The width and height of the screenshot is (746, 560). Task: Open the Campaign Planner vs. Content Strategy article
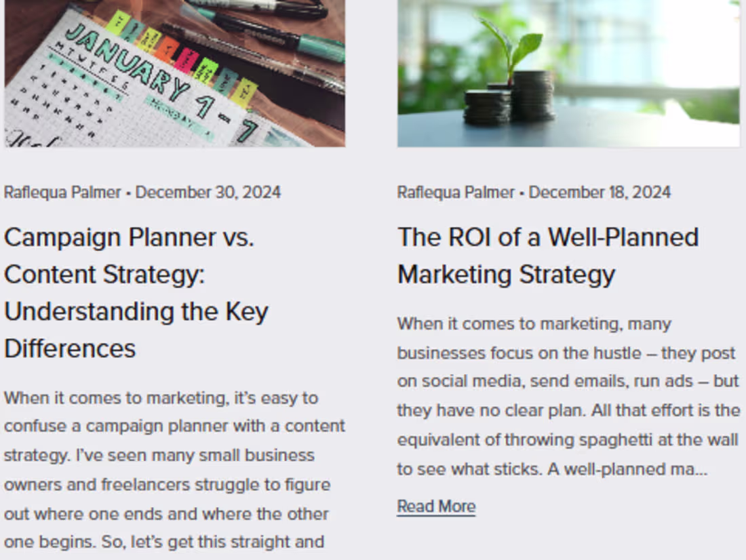pyautogui.click(x=136, y=292)
